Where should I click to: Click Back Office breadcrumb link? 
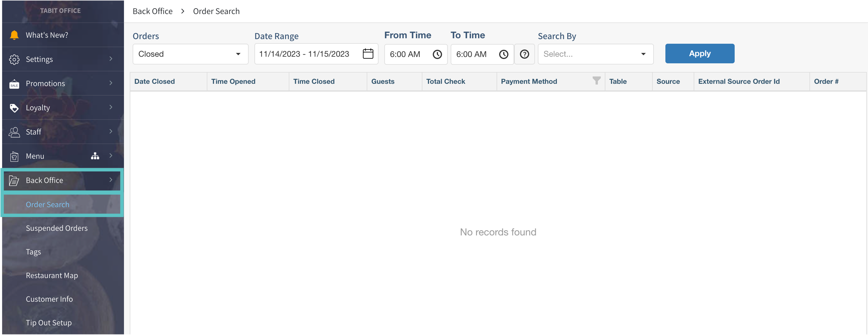152,11
